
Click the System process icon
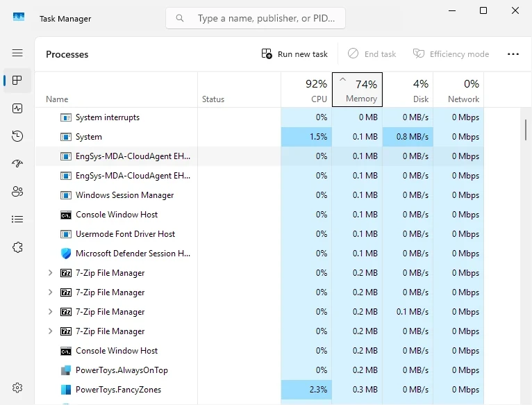pyautogui.click(x=66, y=137)
